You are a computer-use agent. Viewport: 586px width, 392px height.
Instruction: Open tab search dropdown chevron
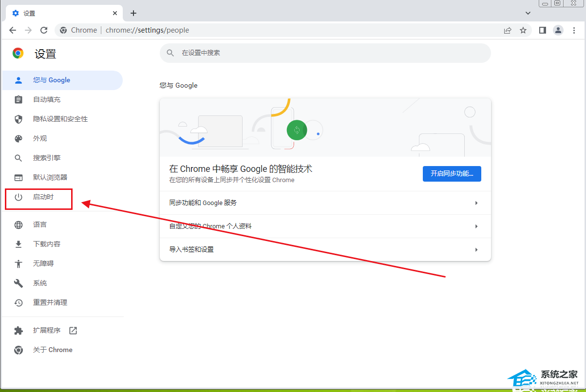coord(528,13)
